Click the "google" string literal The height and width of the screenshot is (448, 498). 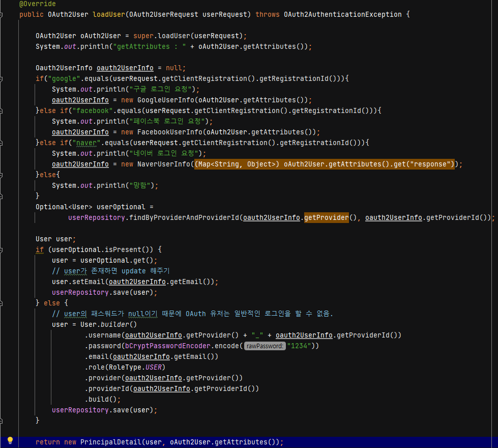click(64, 78)
